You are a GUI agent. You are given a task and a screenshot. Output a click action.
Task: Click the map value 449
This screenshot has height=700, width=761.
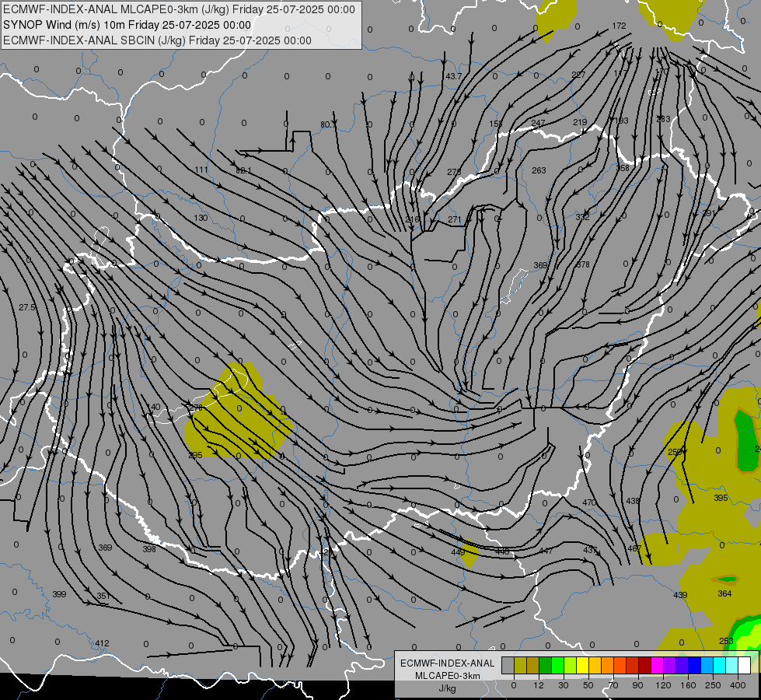458,552
